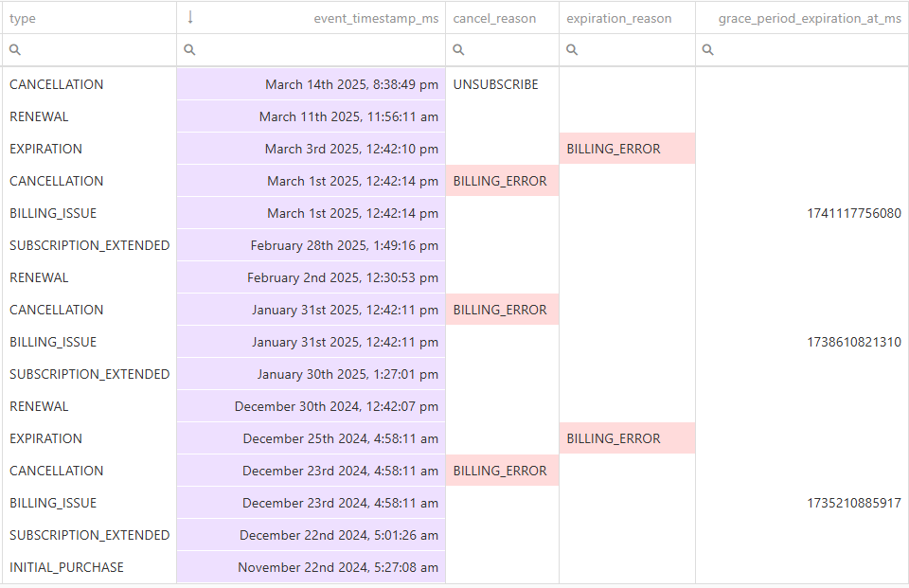
Task: Click grace period value 1741117756080
Action: point(854,213)
